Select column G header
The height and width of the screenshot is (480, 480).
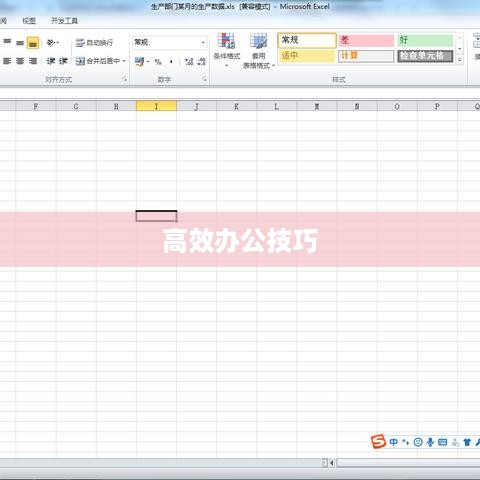click(76, 106)
